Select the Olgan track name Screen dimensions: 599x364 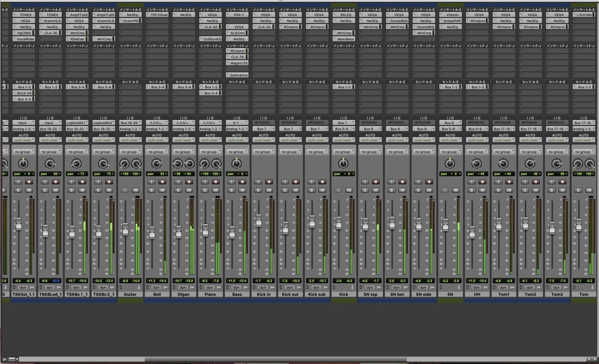click(184, 294)
